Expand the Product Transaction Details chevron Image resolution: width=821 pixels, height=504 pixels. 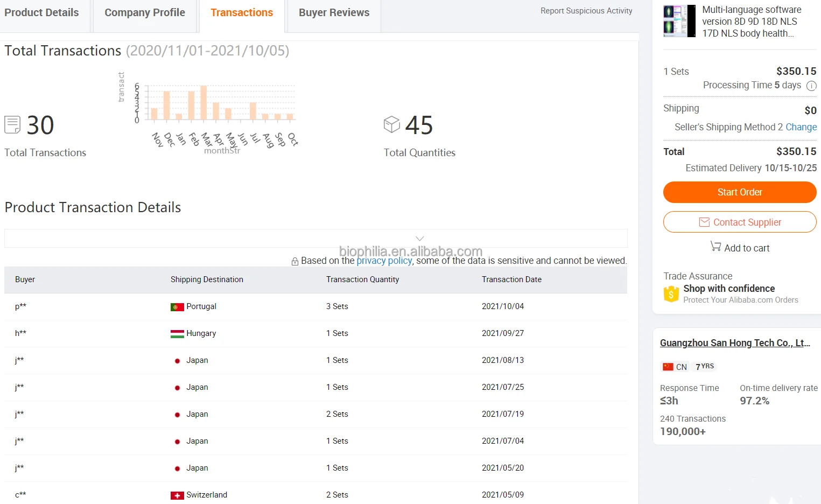pos(420,239)
